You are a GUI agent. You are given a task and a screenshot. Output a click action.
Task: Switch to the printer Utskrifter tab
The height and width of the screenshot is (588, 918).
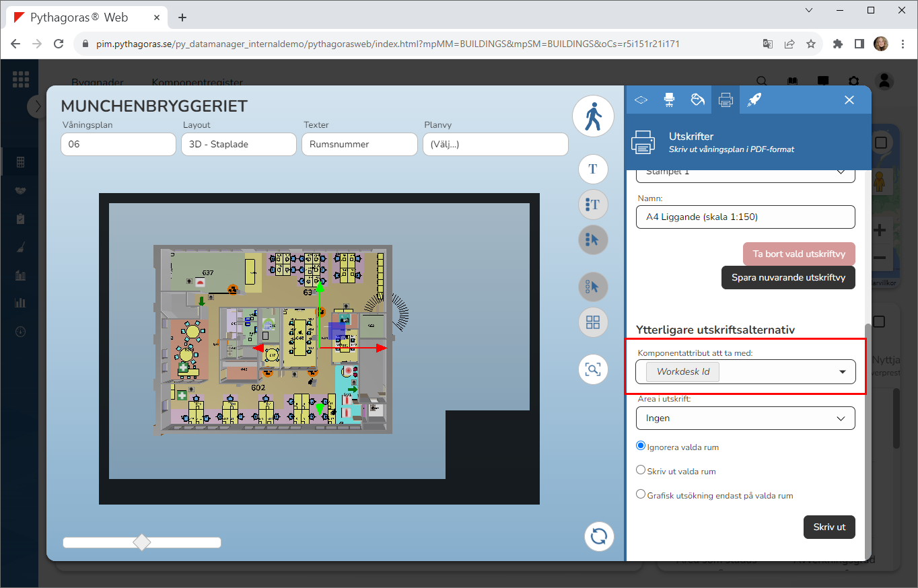point(726,100)
